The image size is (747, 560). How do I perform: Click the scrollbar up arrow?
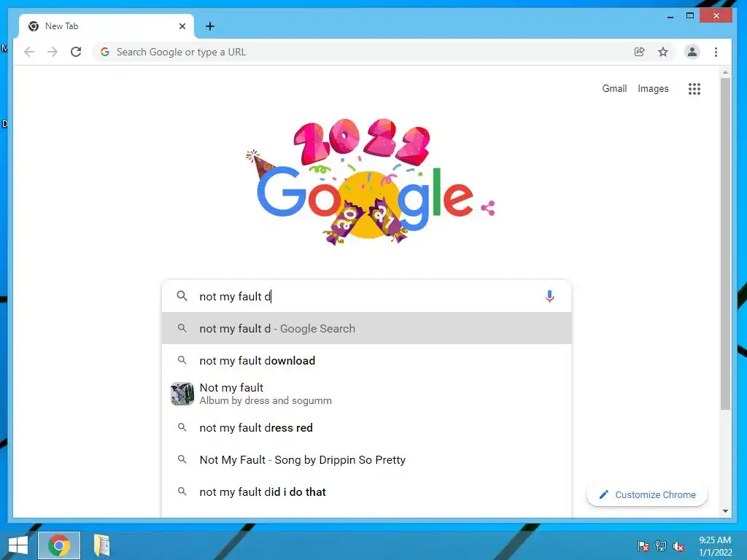pyautogui.click(x=725, y=72)
